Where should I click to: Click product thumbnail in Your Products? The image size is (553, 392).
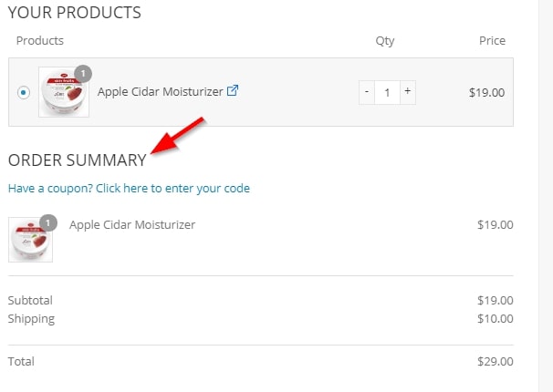pyautogui.click(x=64, y=92)
